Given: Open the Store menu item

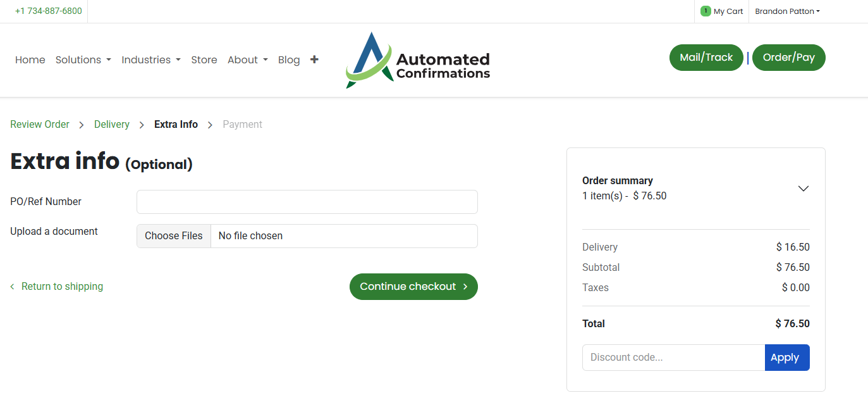Looking at the screenshot, I should click(x=204, y=59).
